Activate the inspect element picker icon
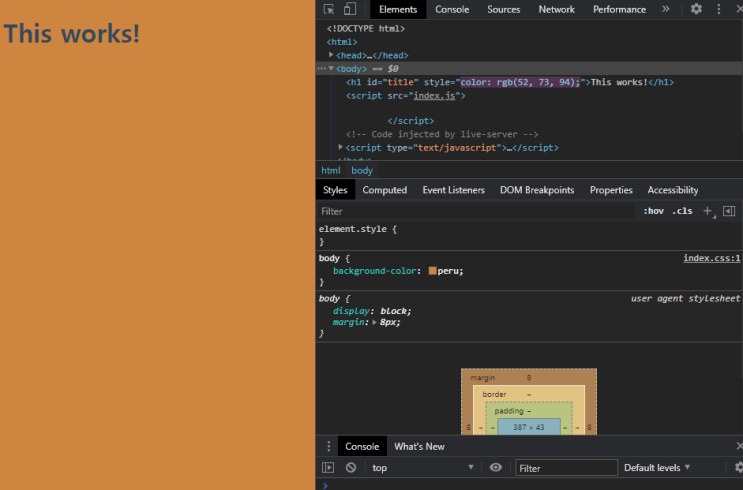 click(328, 9)
